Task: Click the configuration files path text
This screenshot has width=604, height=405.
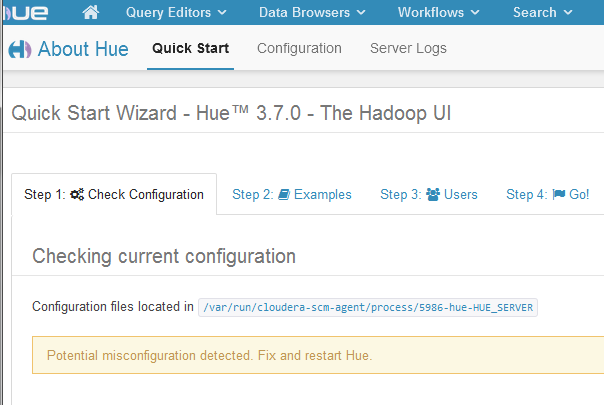Action: click(x=369, y=307)
